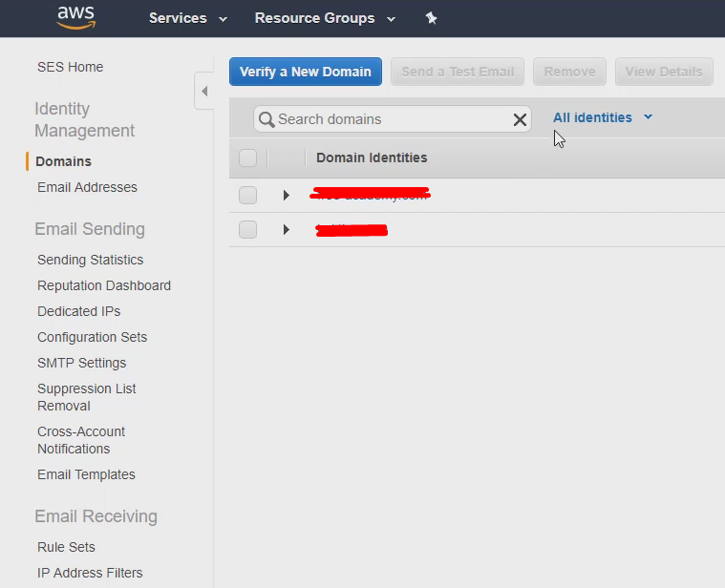
Task: Expand the second domain row details
Action: 287,229
